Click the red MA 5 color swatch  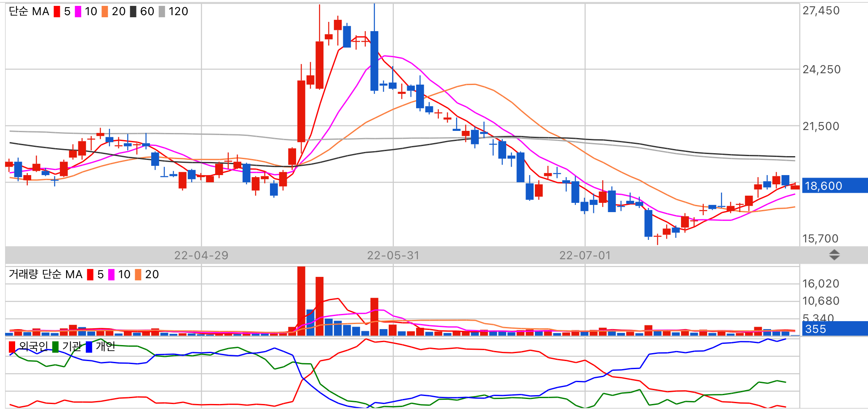click(57, 12)
